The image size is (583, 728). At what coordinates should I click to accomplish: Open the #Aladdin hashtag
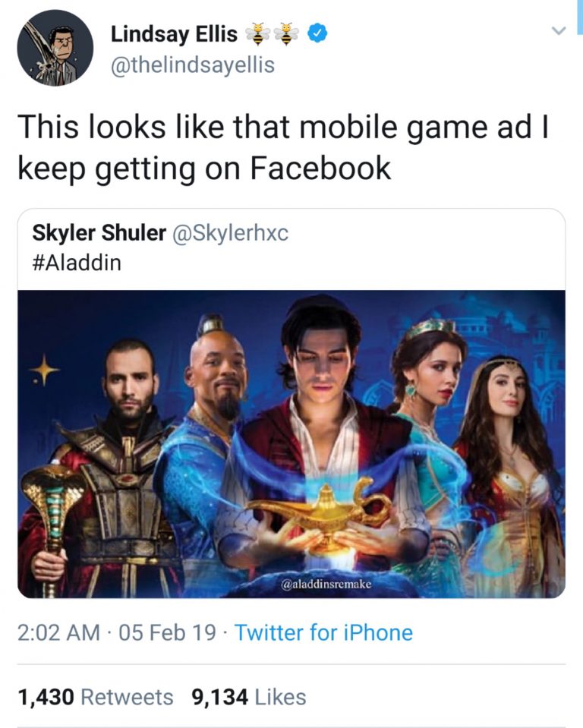point(77,263)
